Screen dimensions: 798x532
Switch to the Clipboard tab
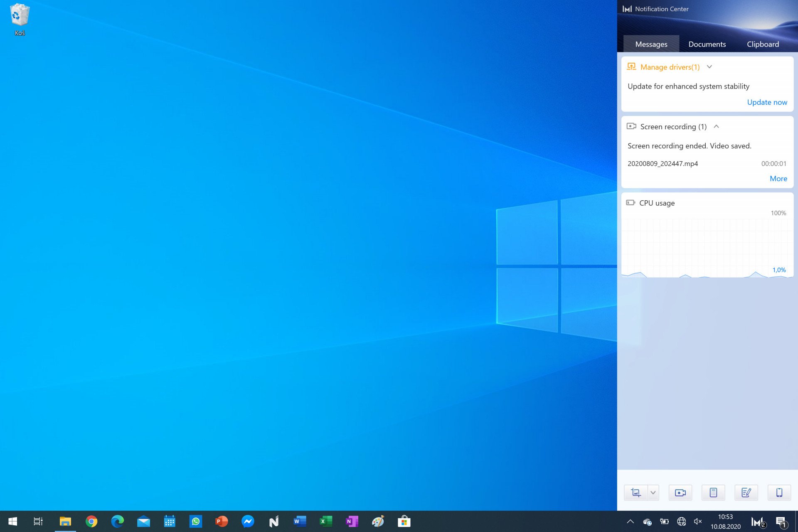(x=763, y=44)
